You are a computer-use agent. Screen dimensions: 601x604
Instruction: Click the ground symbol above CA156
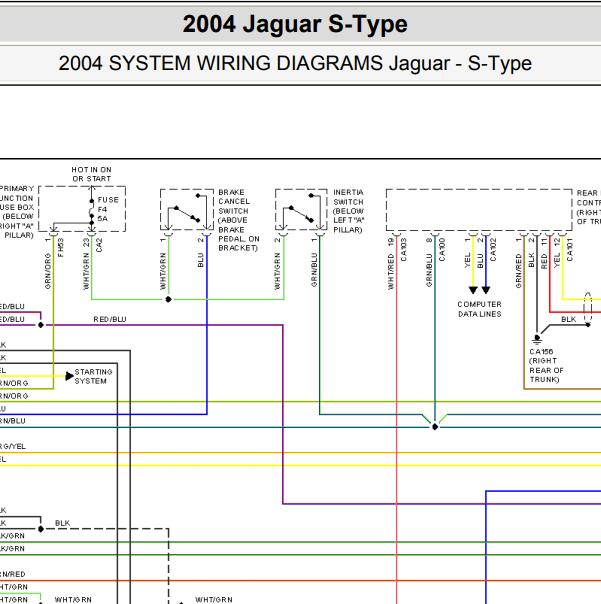click(537, 339)
